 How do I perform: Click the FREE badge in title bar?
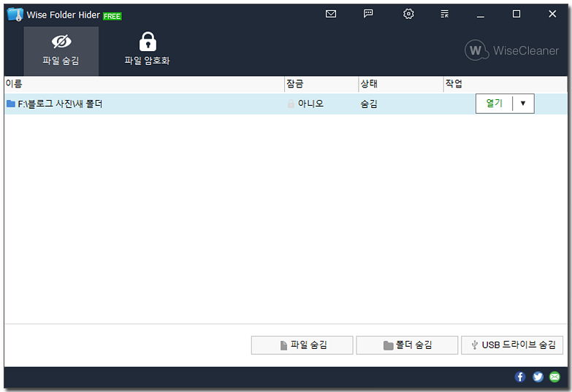tap(112, 16)
